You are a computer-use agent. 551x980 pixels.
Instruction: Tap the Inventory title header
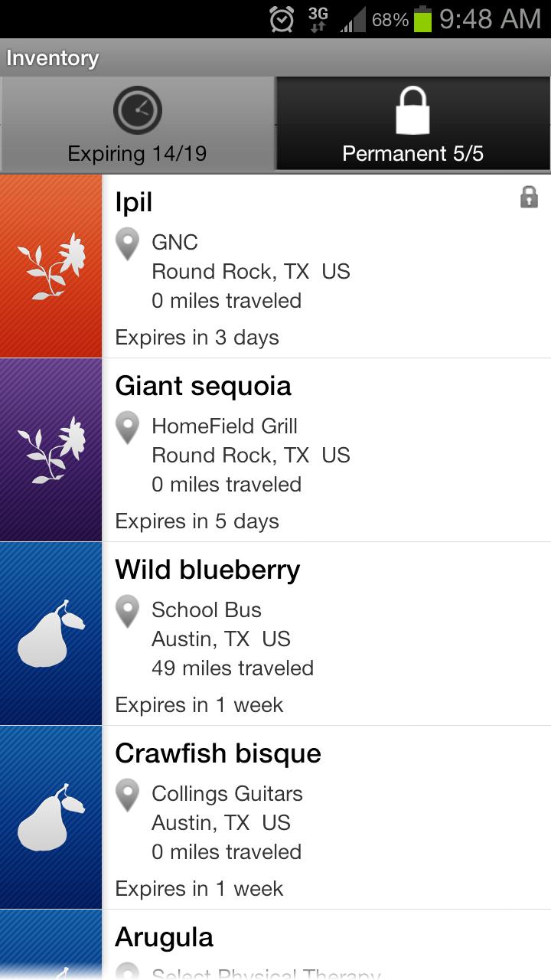[x=52, y=58]
